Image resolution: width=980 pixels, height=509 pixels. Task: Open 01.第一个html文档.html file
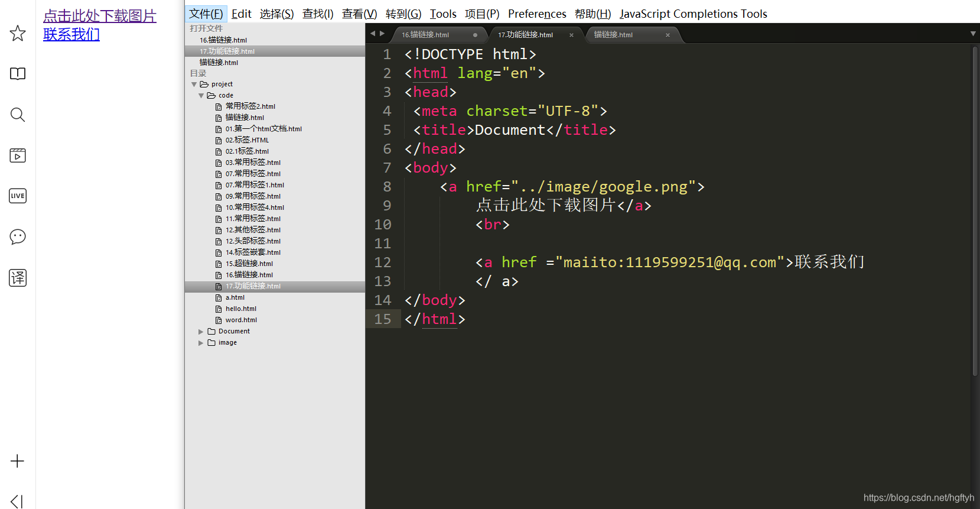(x=263, y=129)
